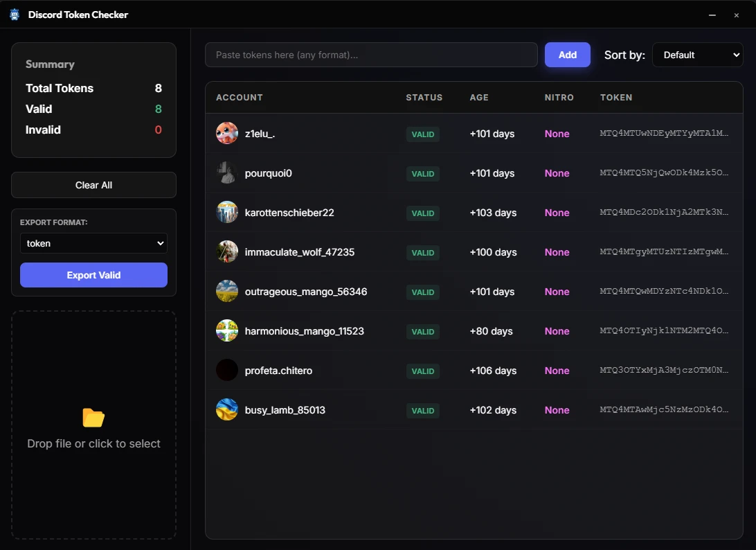This screenshot has height=550, width=756.
Task: Click the token starting MTQ4MTUwNDEy
Action: coord(664,133)
